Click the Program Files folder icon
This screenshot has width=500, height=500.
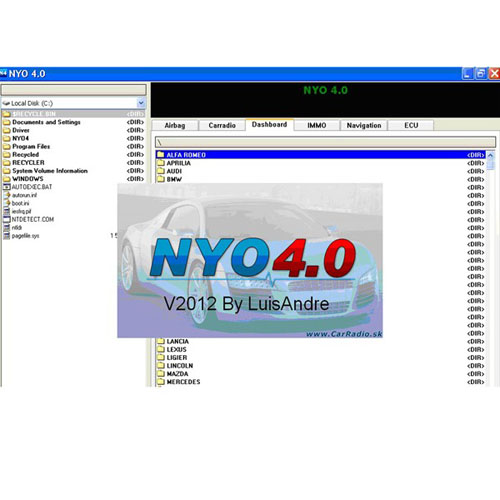tap(7, 146)
